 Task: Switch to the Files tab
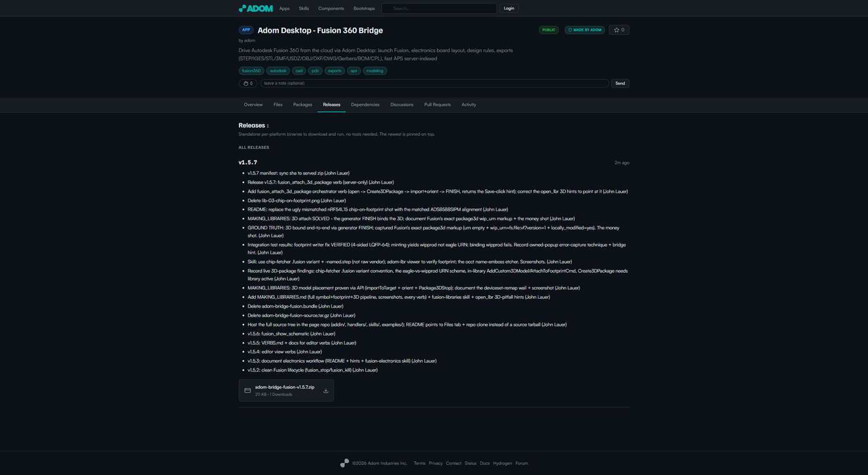[278, 105]
